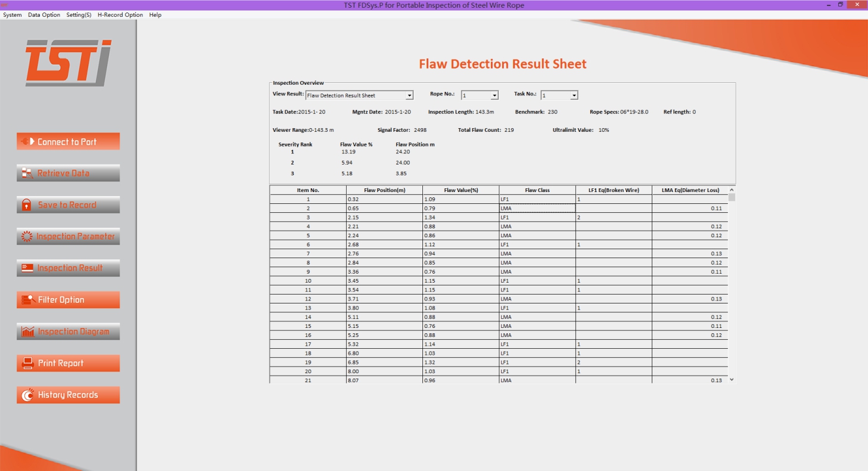Click the Retrieve Data icon
The height and width of the screenshot is (471, 868).
[27, 173]
